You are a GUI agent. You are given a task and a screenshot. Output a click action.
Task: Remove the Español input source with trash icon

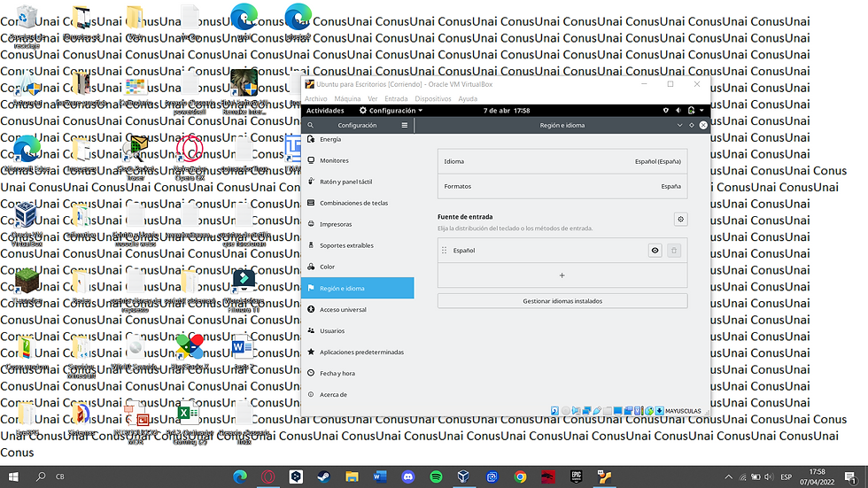tap(674, 251)
